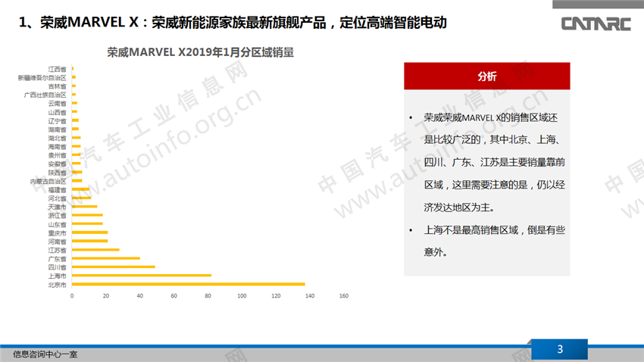Click the line 四川、广东、江苏是主要销量靠前
The width and height of the screenshot is (644, 362).
click(495, 163)
